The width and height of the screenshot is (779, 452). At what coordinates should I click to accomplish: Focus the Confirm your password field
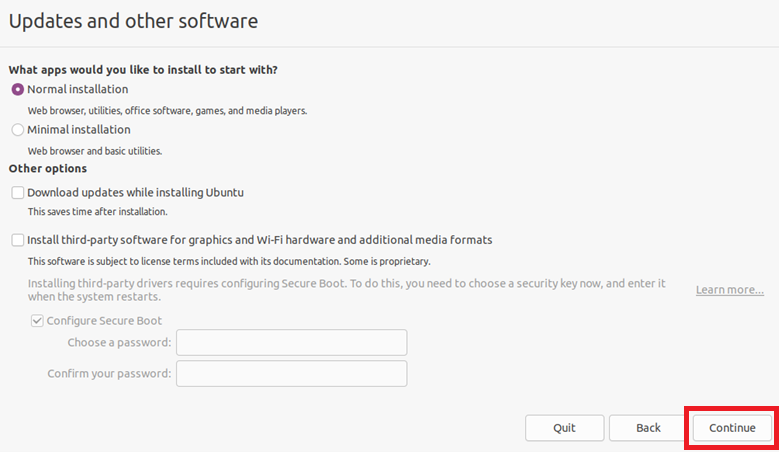pyautogui.click(x=291, y=374)
